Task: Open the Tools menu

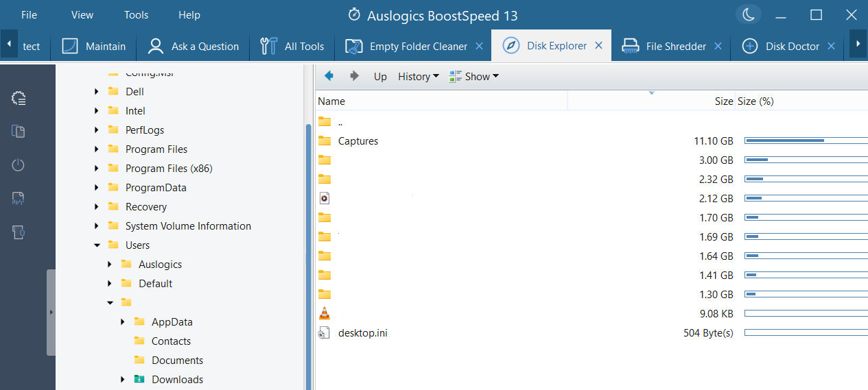Action: 136,14
